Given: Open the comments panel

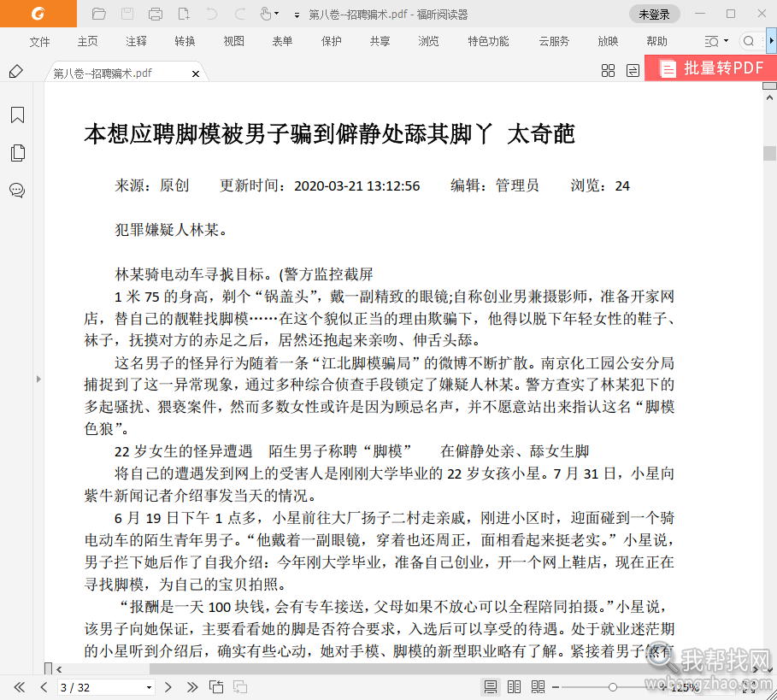Looking at the screenshot, I should 17,191.
